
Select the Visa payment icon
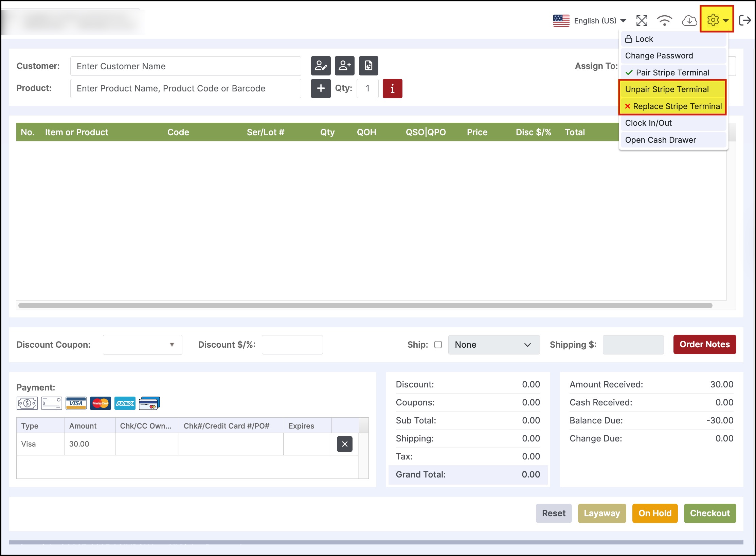click(76, 403)
